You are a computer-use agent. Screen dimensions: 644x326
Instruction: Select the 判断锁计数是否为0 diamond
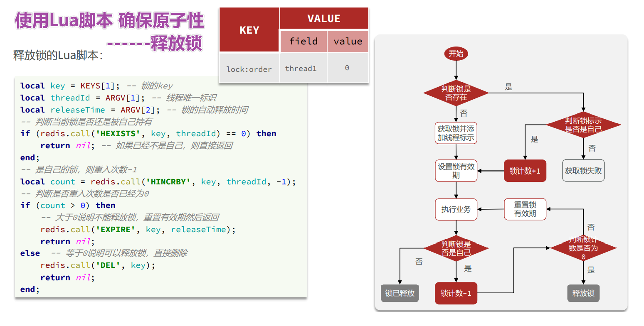pyautogui.click(x=583, y=248)
